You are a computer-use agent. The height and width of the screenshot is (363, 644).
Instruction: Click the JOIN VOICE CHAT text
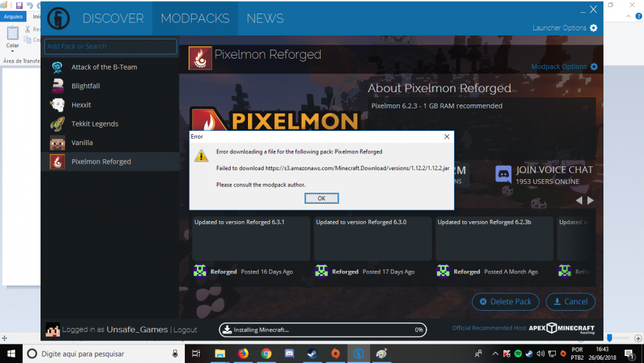(x=554, y=170)
